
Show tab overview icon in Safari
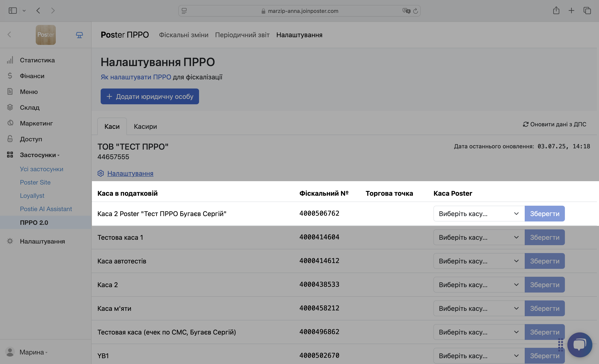pos(587,10)
